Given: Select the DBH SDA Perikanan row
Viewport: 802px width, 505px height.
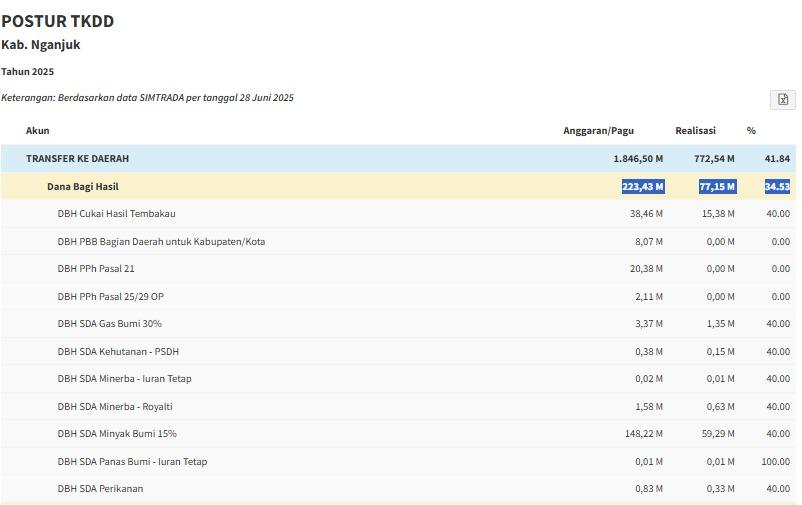Looking at the screenshot, I should (100, 489).
